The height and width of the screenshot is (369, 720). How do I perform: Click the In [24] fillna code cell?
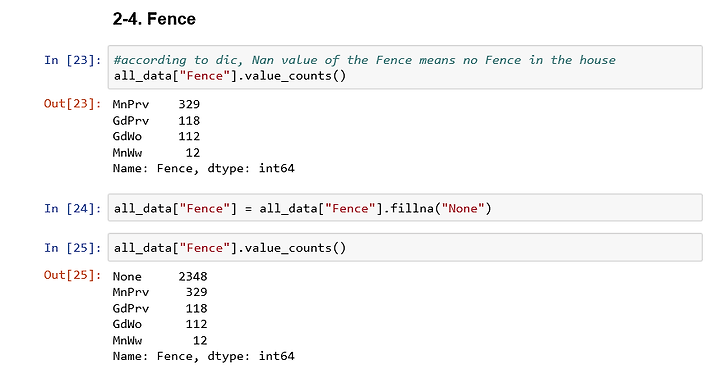click(405, 208)
